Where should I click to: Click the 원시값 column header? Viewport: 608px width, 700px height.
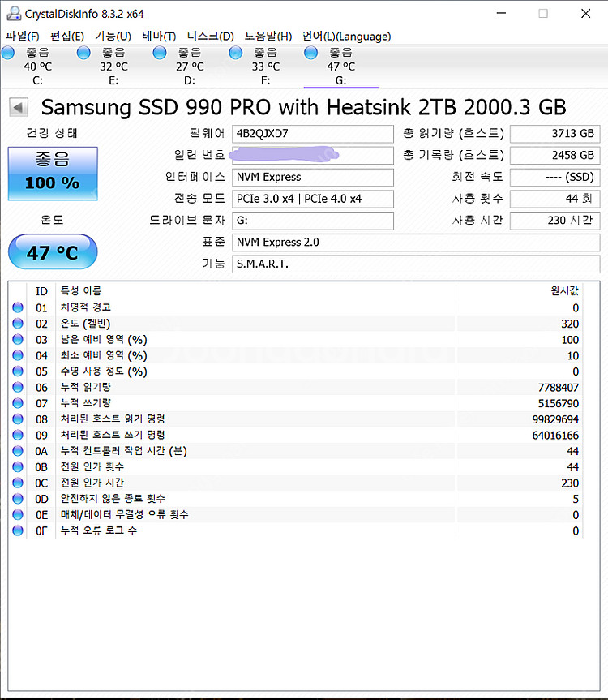pos(564,291)
